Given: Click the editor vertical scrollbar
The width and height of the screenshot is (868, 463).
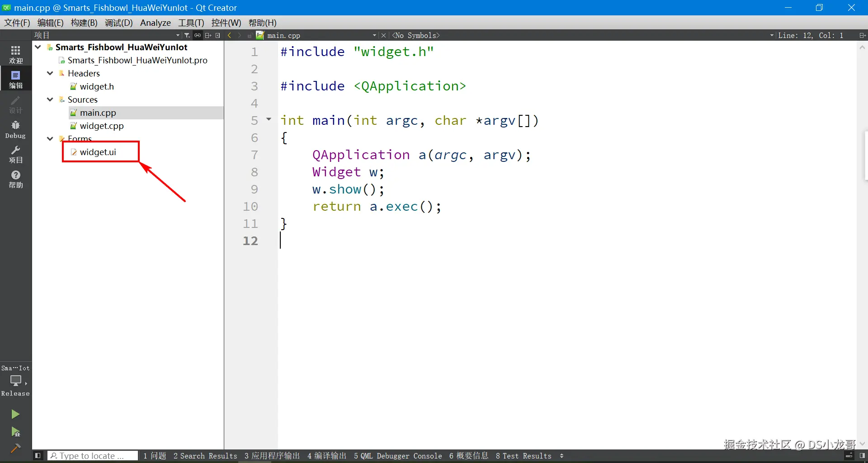Looking at the screenshot, I should 862,244.
